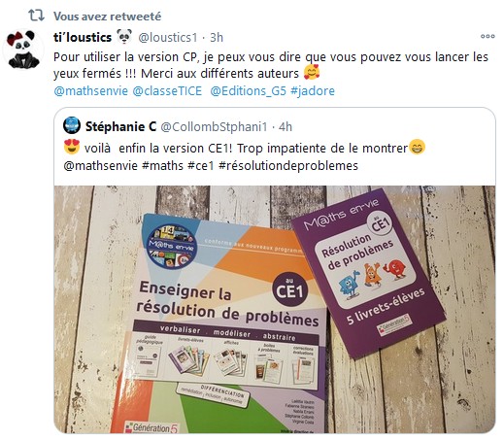504x441 pixels.
Task: Click the 3h tweet timestamp
Action: point(217,38)
